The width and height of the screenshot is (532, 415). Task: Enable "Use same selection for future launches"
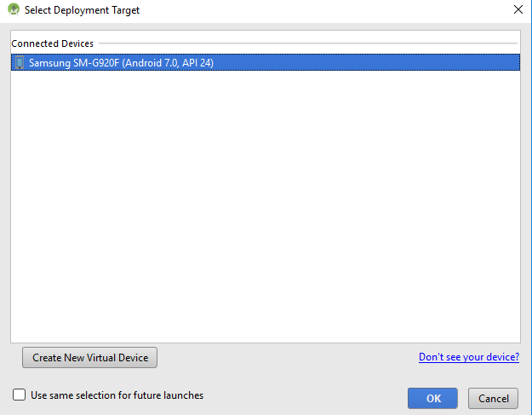pyautogui.click(x=19, y=395)
